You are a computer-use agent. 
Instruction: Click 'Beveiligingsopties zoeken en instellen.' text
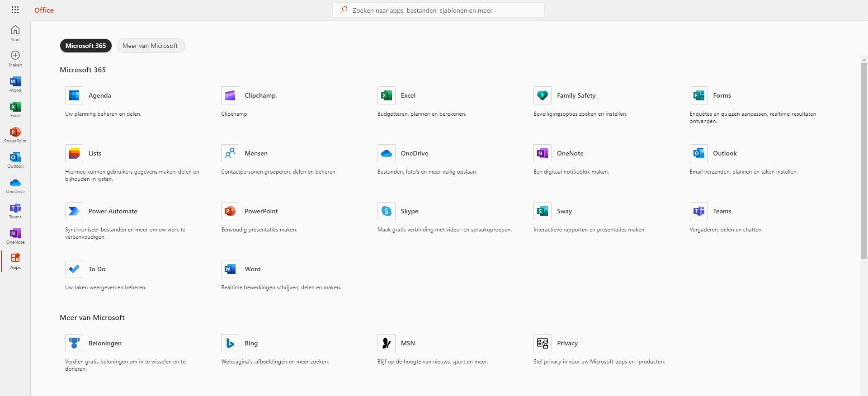point(580,114)
